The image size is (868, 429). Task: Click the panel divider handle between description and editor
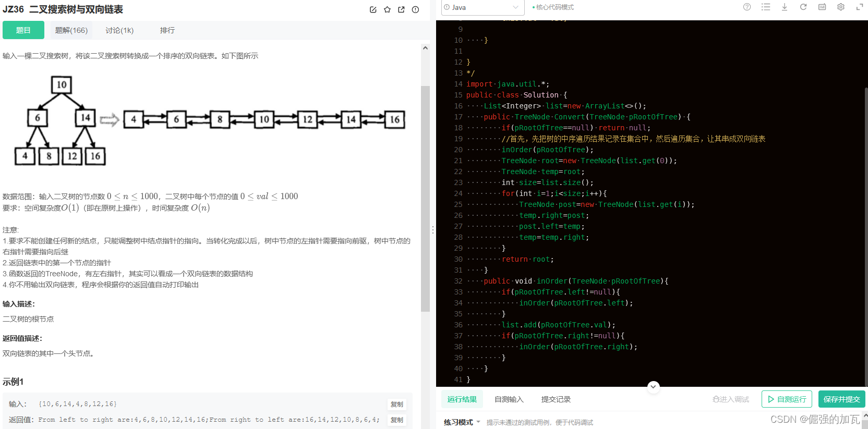tap(433, 229)
